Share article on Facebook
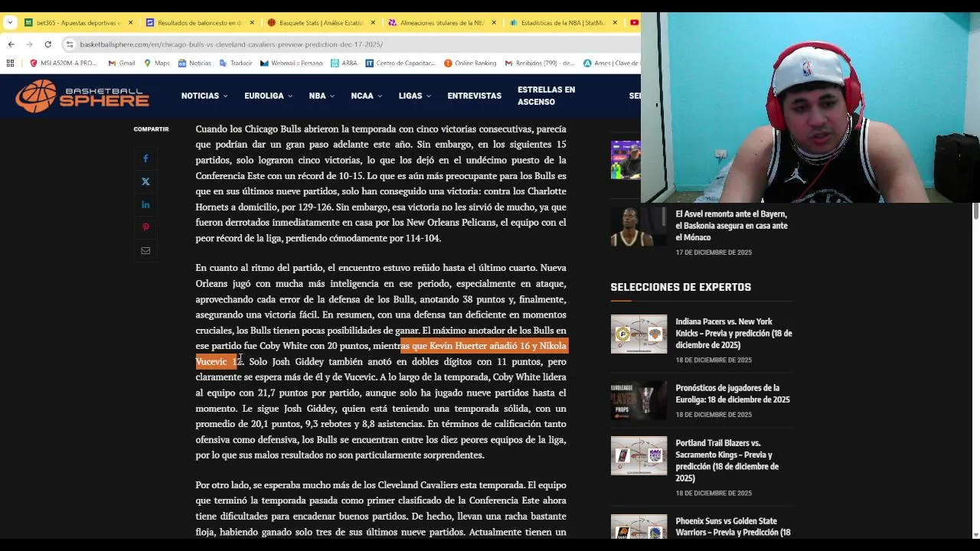The image size is (980, 551). coord(145,158)
